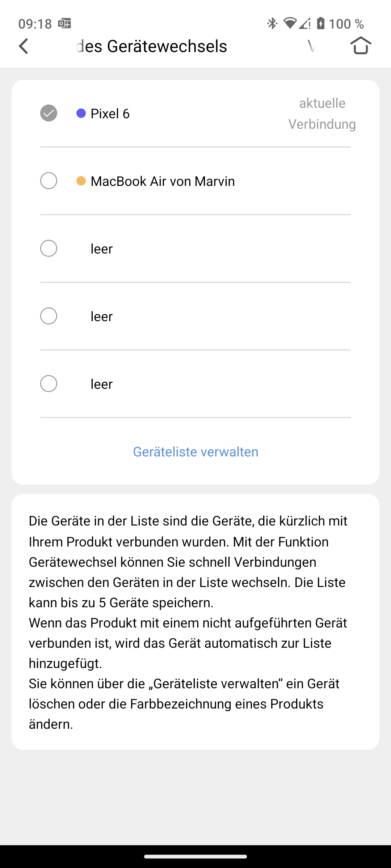Tap the Bluetooth status icon
Screen dimensions: 391x868
(272, 24)
